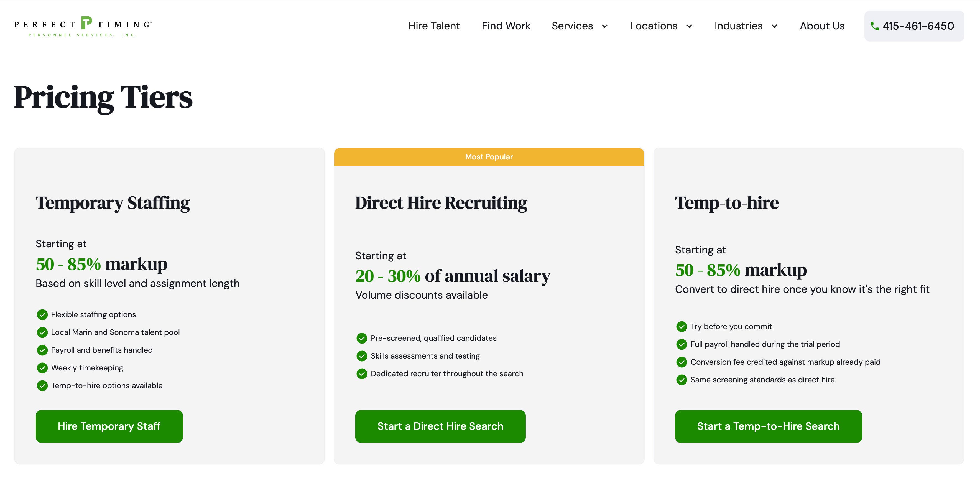Click Temporary Staffing '50 - 85% markup' text
This screenshot has width=980, height=493.
[x=102, y=265]
